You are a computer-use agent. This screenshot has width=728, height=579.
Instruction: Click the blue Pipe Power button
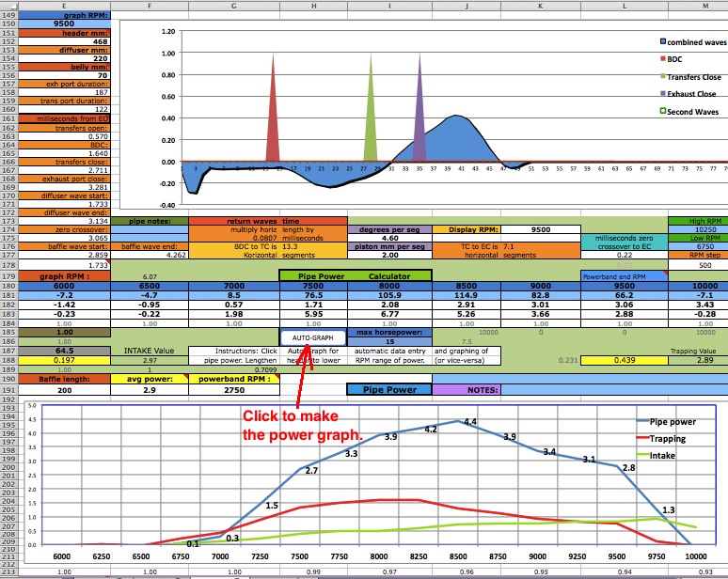(389, 390)
